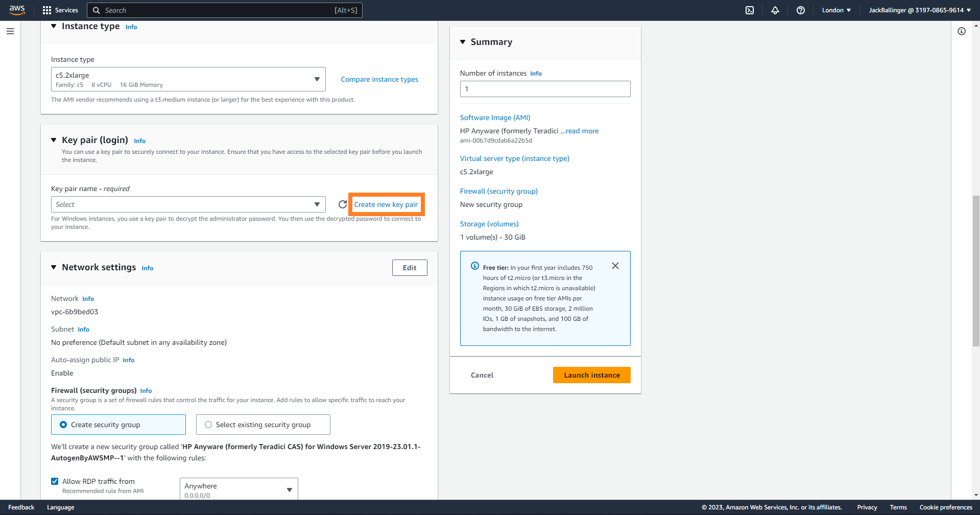The width and height of the screenshot is (980, 515).
Task: Open the Terms footer link
Action: coord(898,507)
